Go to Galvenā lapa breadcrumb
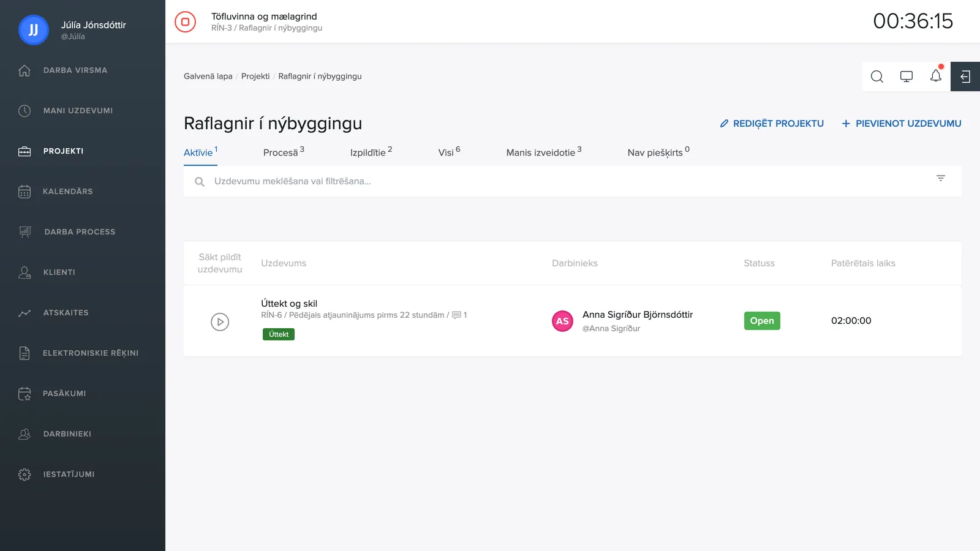The width and height of the screenshot is (980, 551). pyautogui.click(x=208, y=77)
